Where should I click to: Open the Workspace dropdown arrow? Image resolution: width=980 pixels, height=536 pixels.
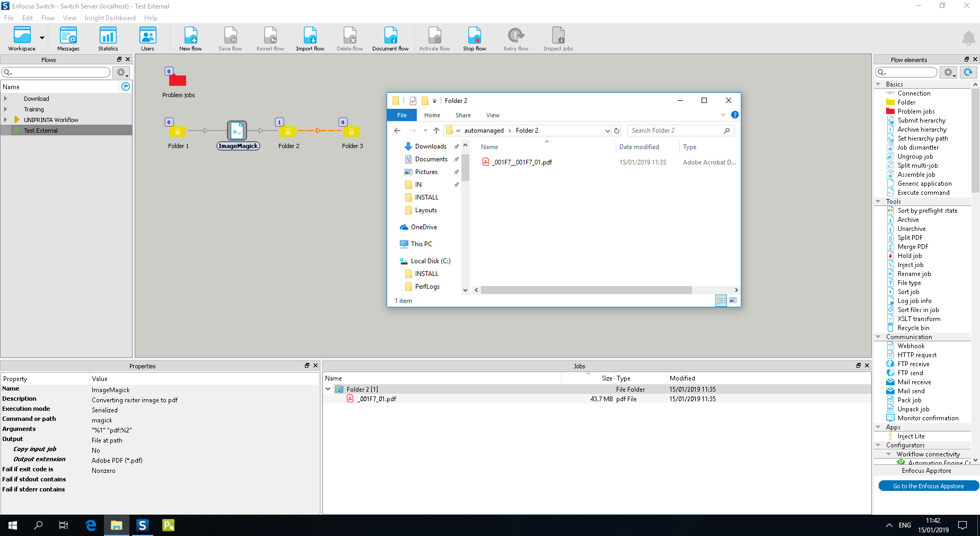tap(42, 38)
